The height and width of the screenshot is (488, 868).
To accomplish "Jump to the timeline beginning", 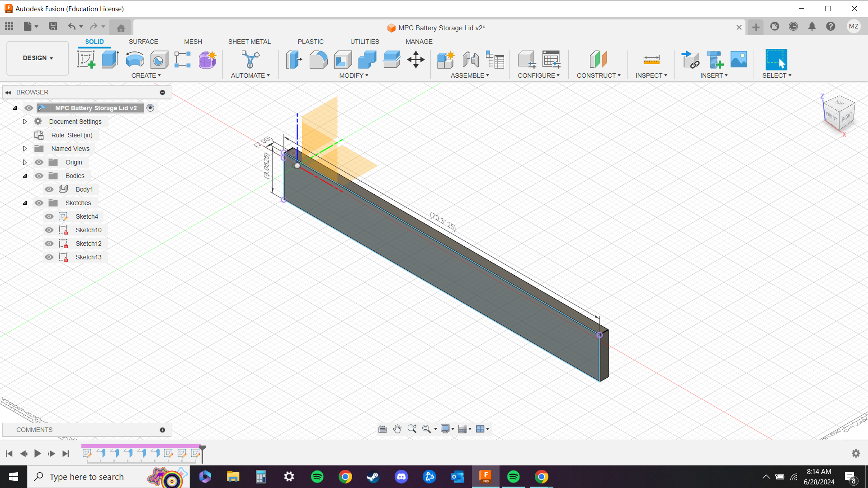I will tap(9, 454).
